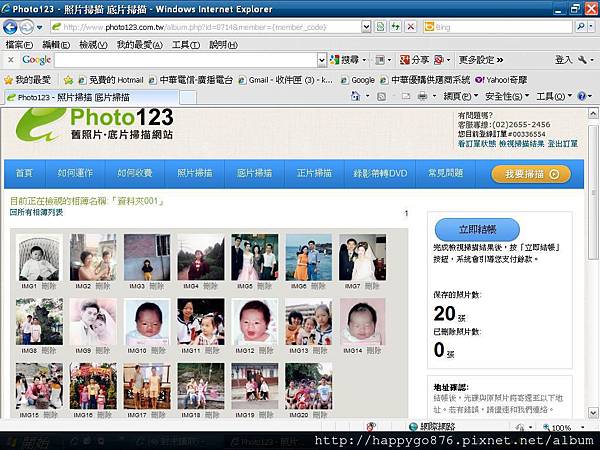The width and height of the screenshot is (600, 450).
Task: Click the 常見問題 navigation item
Action: 445,173
